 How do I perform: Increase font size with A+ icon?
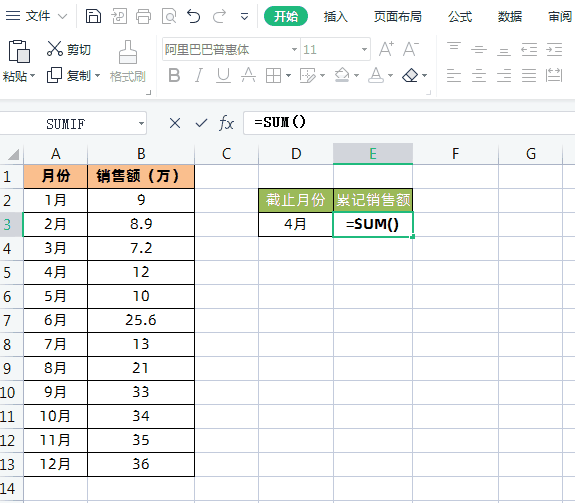click(386, 49)
